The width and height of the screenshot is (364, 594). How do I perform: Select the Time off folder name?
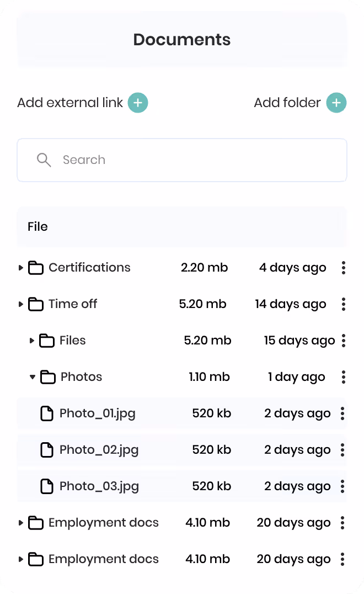(x=73, y=304)
